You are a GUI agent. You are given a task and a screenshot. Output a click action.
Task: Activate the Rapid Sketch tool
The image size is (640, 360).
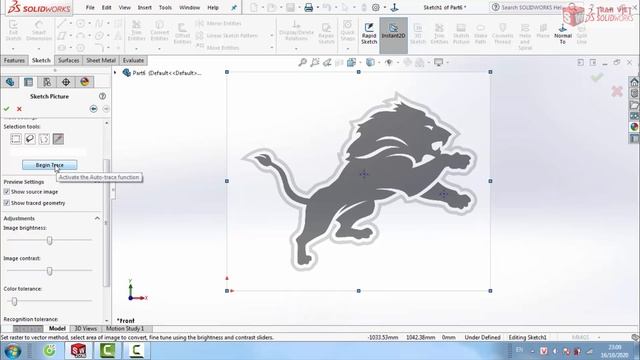(x=369, y=33)
